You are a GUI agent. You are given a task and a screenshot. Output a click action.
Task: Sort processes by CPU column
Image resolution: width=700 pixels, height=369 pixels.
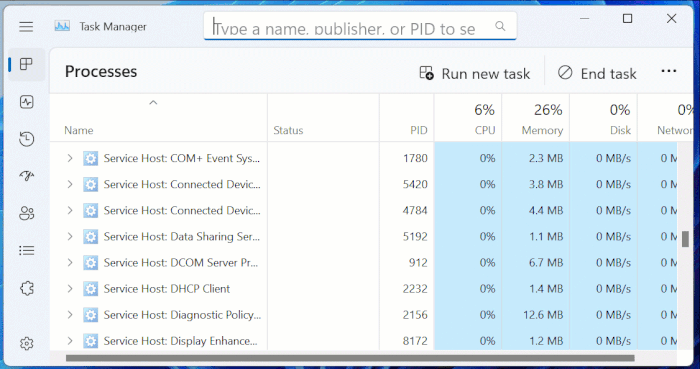pyautogui.click(x=468, y=118)
